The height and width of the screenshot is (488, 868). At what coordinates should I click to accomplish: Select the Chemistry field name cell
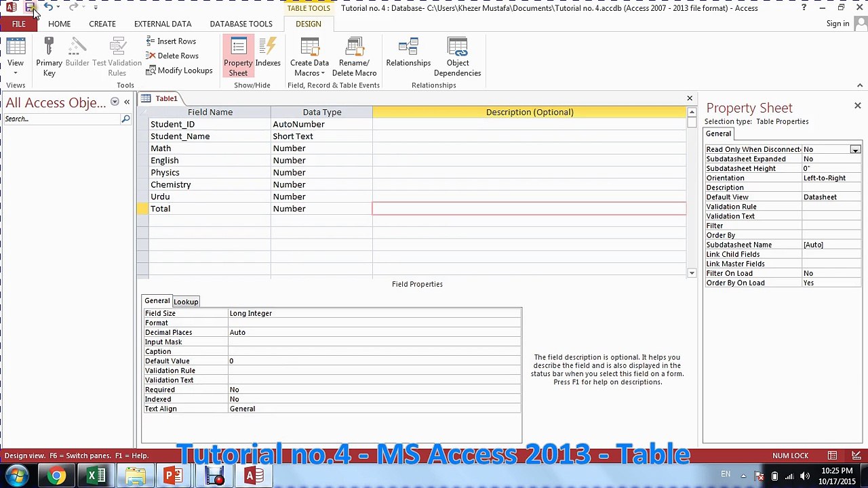coord(210,184)
